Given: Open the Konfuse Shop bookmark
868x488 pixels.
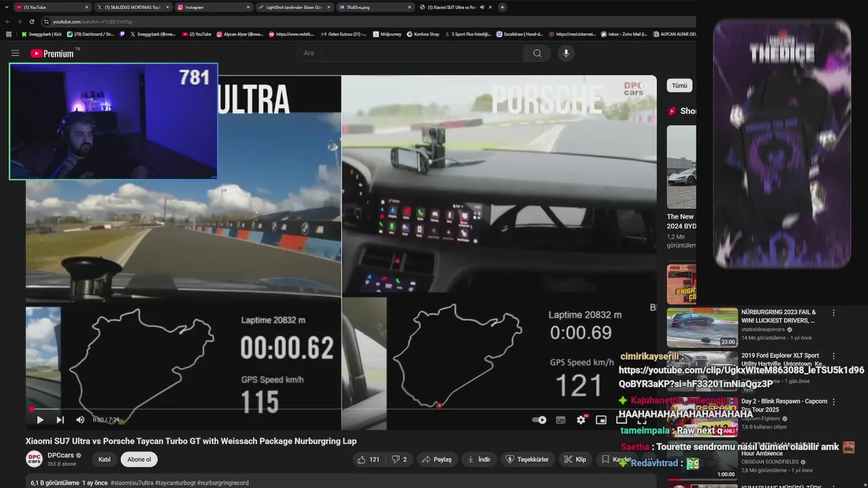Looking at the screenshot, I should pyautogui.click(x=422, y=34).
